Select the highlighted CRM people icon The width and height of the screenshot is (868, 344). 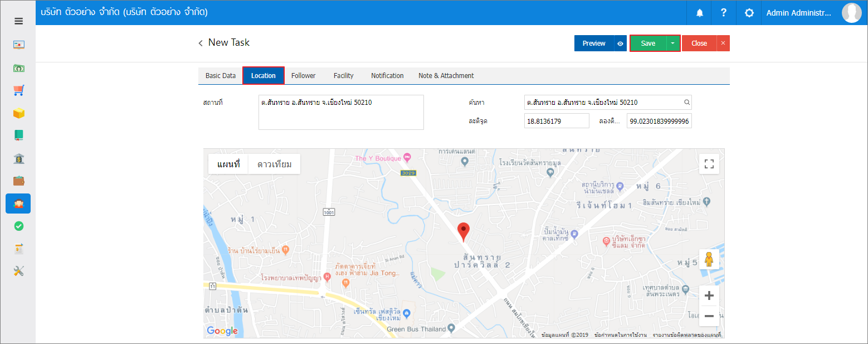pos(18,204)
